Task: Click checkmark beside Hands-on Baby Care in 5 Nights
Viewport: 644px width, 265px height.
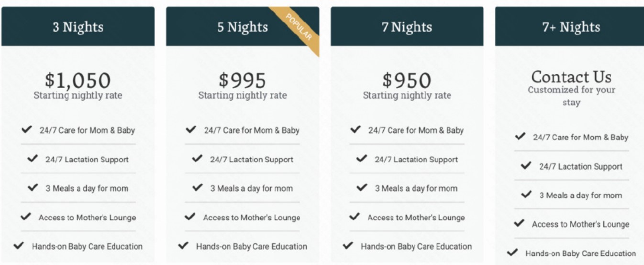Action: (x=184, y=246)
